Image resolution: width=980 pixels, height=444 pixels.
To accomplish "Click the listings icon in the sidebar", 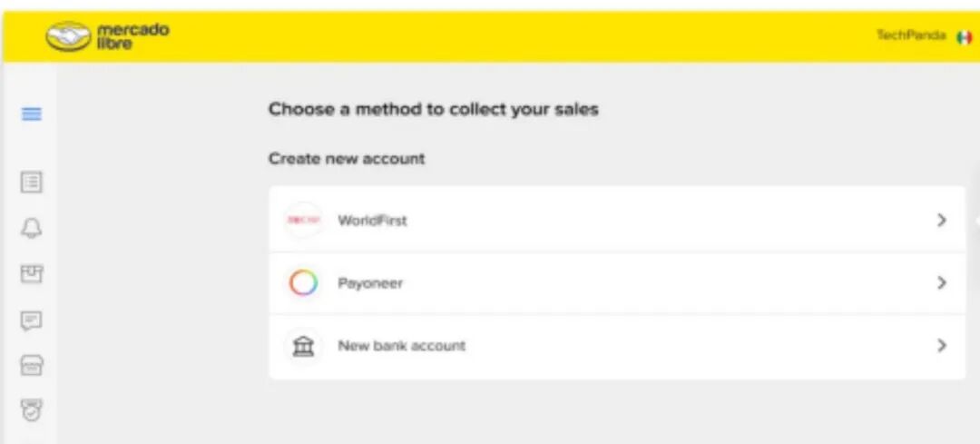I will (32, 183).
